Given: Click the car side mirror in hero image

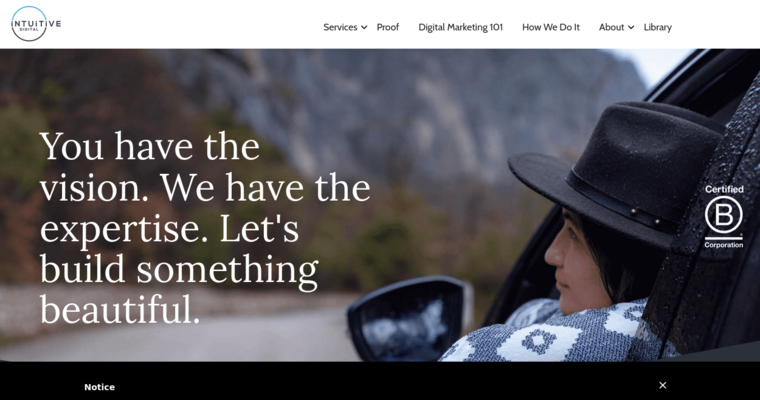Looking at the screenshot, I should pos(410,319).
